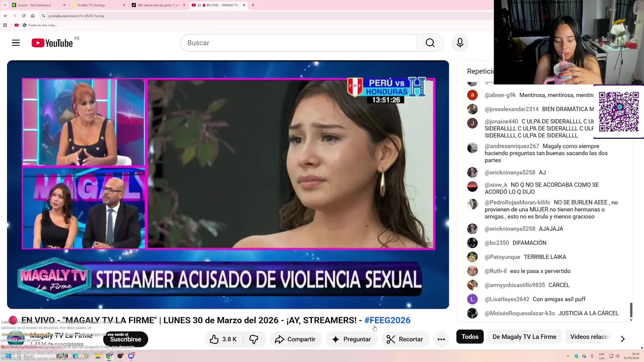Reload the current page
644x362 pixels.
[24, 16]
